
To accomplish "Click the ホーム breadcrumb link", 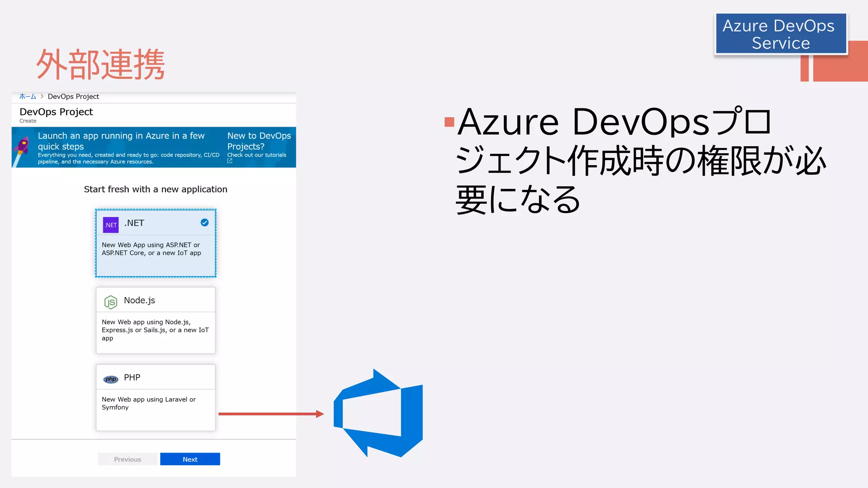I will point(28,97).
